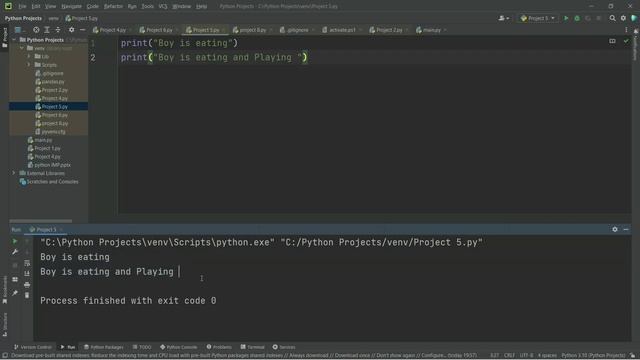This screenshot has height=360, width=640.
Task: Click the greyed stop icon in the run panel
Action: point(15,265)
